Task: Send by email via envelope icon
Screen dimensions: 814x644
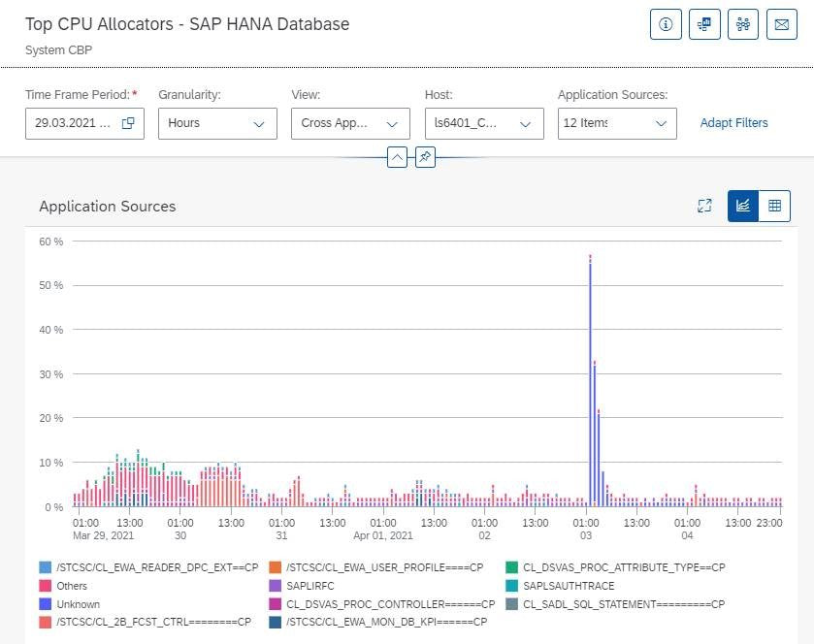Action: (x=782, y=25)
